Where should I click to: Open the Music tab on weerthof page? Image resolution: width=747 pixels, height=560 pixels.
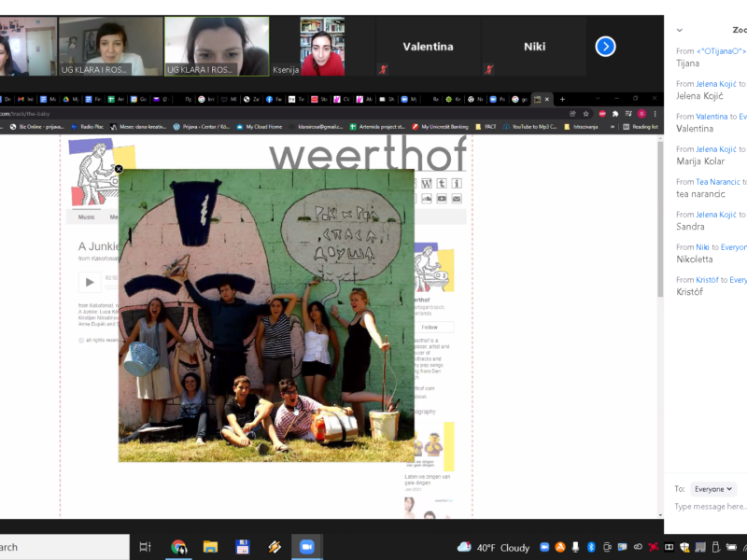86,217
